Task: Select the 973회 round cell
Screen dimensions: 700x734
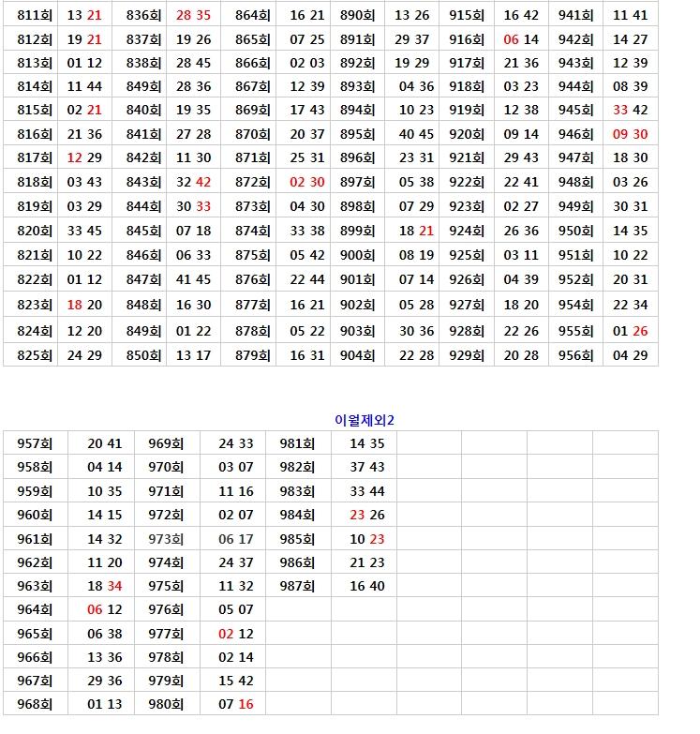Action: [166, 539]
